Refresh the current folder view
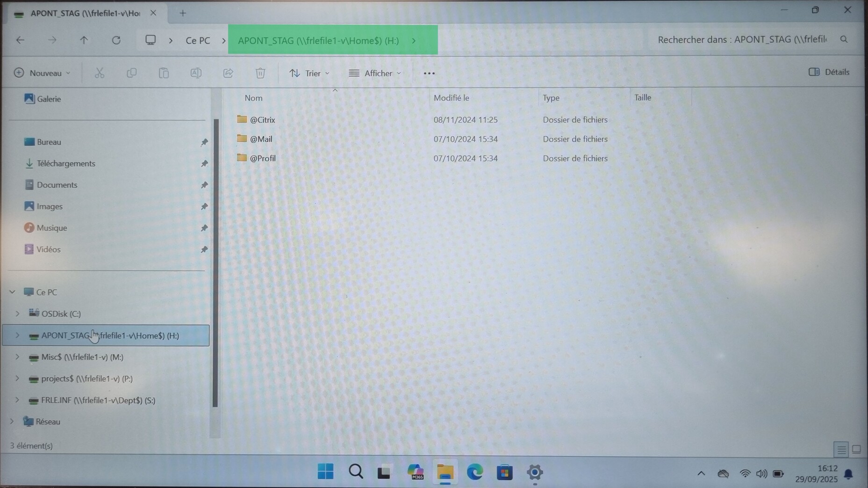Viewport: 868px width, 488px height. click(116, 40)
